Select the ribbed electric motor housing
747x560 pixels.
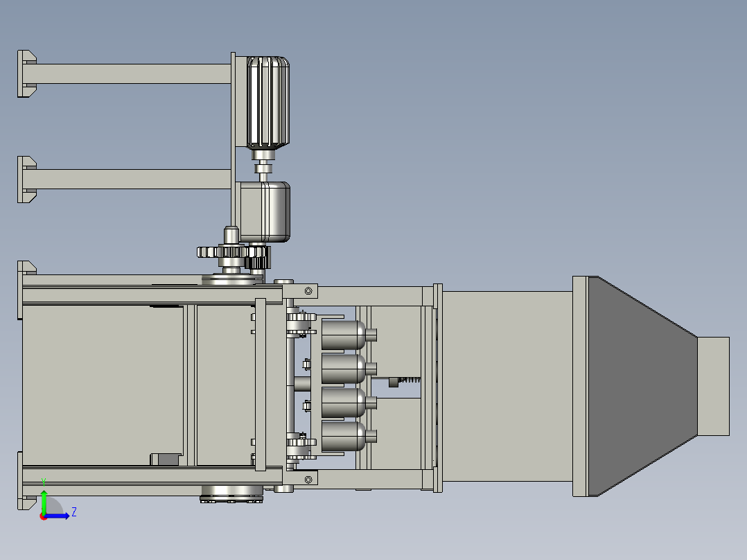click(x=267, y=102)
